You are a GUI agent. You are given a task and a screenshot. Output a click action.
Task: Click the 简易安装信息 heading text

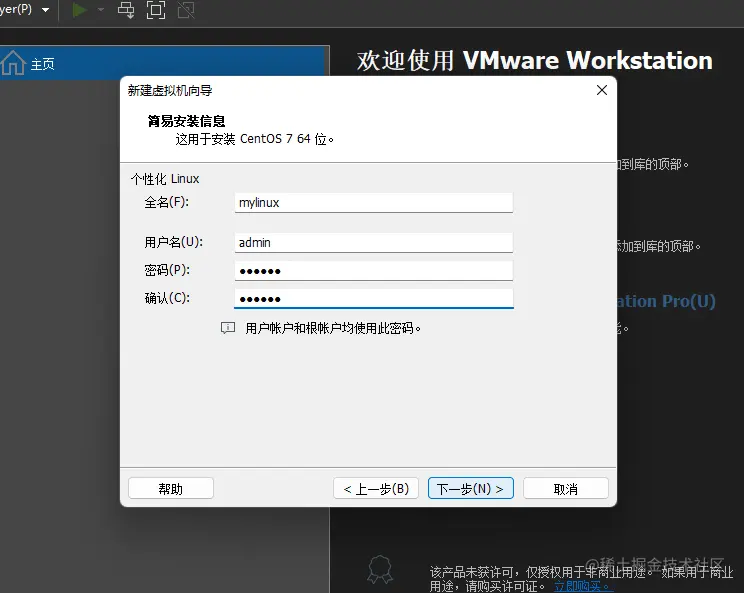[x=186, y=121]
